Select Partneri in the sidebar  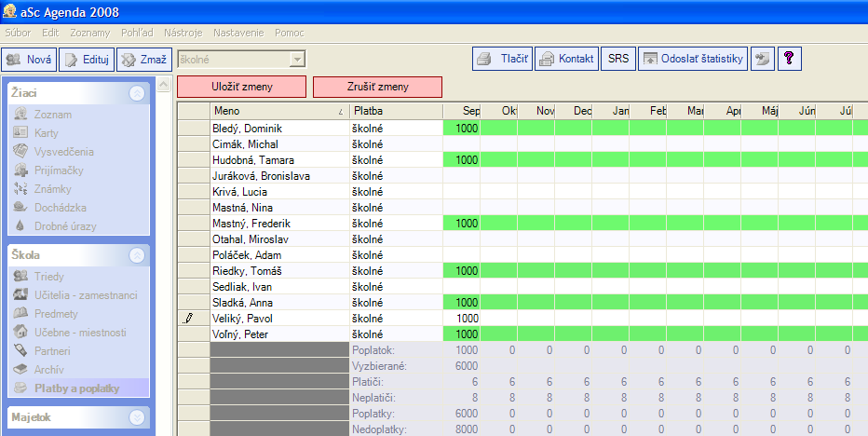pyautogui.click(x=53, y=350)
